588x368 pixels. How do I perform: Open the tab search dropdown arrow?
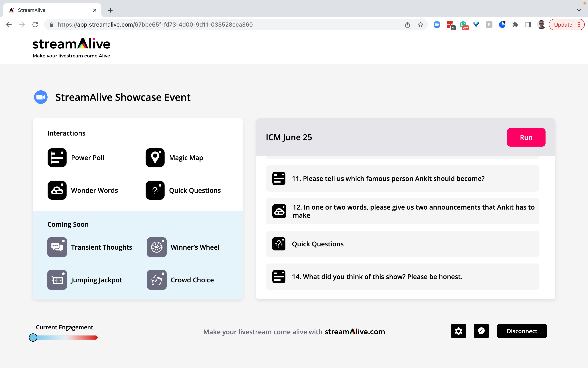tap(579, 10)
